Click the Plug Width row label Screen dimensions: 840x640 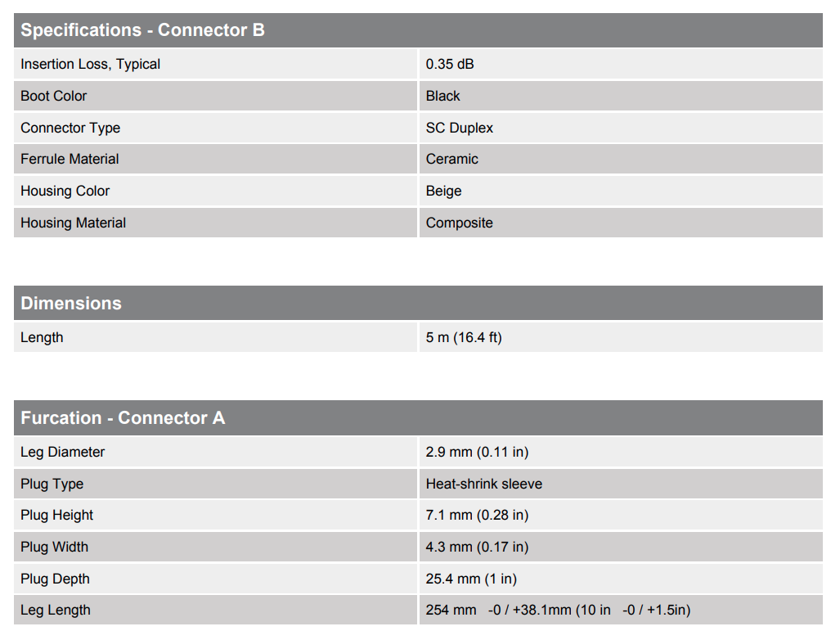point(54,547)
